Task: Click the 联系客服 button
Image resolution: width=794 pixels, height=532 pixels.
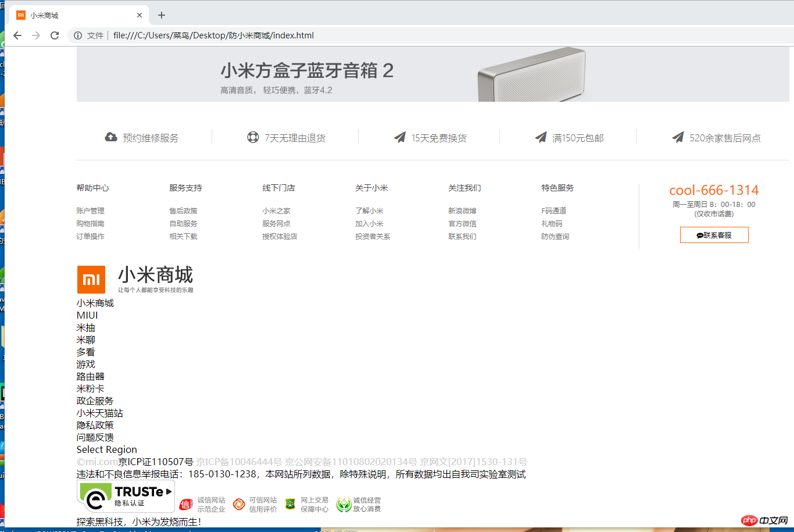Action: [x=714, y=235]
